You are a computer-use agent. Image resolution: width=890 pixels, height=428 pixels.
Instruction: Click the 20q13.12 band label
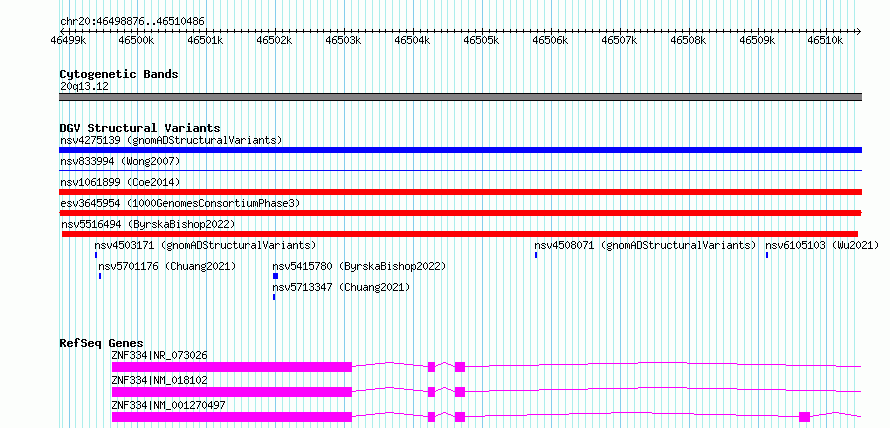[84, 87]
